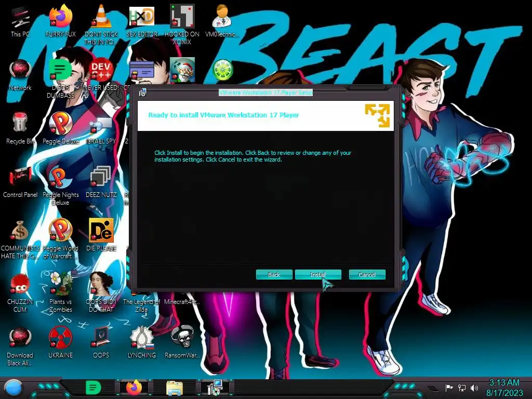Open Firefox from the taskbar
The height and width of the screenshot is (399, 532).
coord(134,388)
